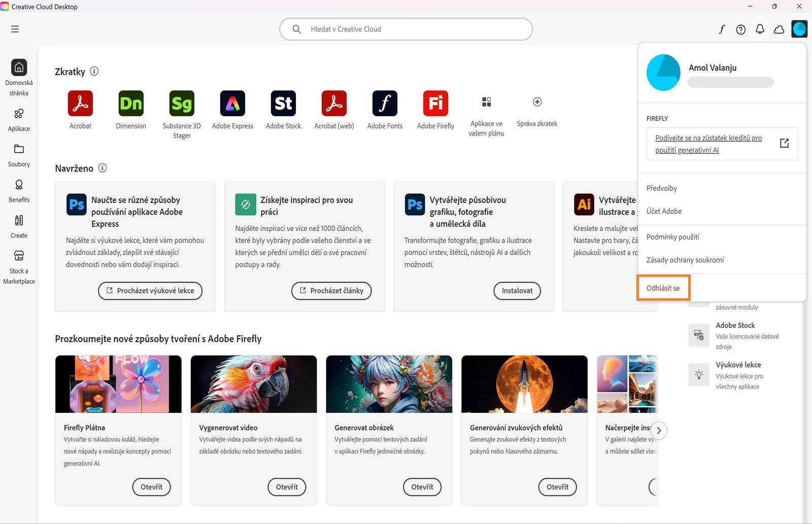
Task: Open Firefly Plátna with Otevřít button
Action: tap(152, 487)
